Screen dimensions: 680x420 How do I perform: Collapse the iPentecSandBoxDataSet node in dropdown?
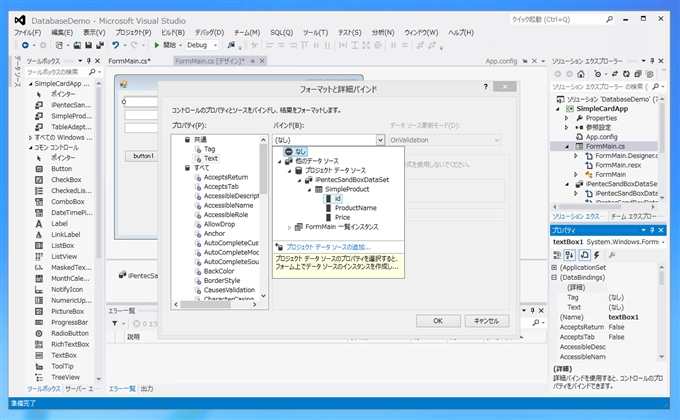click(x=299, y=180)
